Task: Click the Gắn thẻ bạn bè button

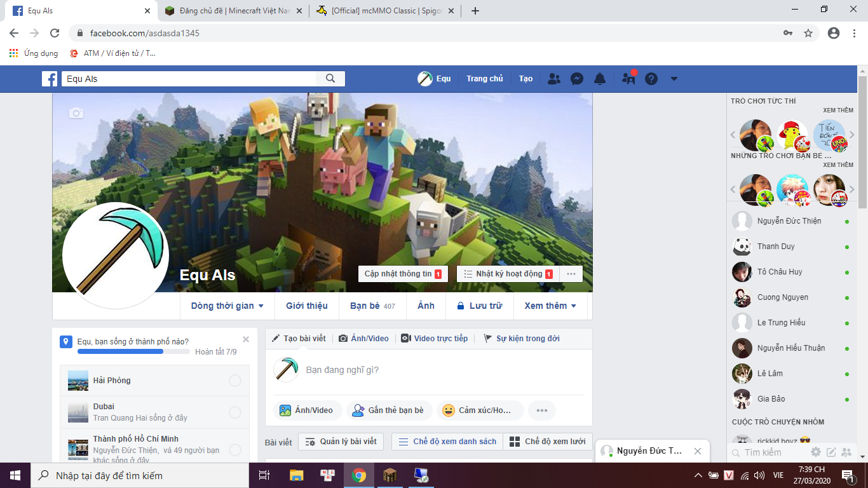Action: tap(389, 410)
